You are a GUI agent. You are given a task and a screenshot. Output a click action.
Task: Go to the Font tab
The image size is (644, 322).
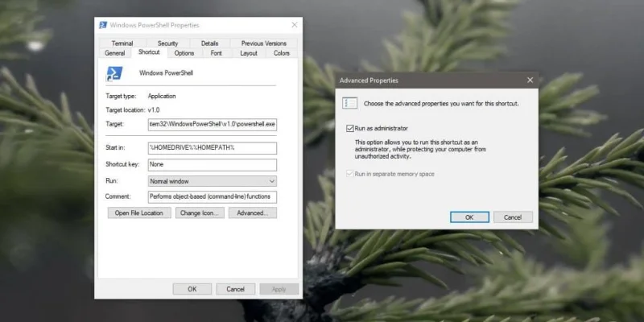click(216, 53)
